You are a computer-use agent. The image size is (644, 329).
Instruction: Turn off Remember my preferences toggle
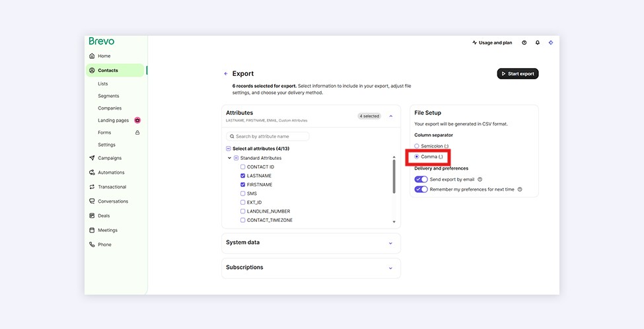421,190
